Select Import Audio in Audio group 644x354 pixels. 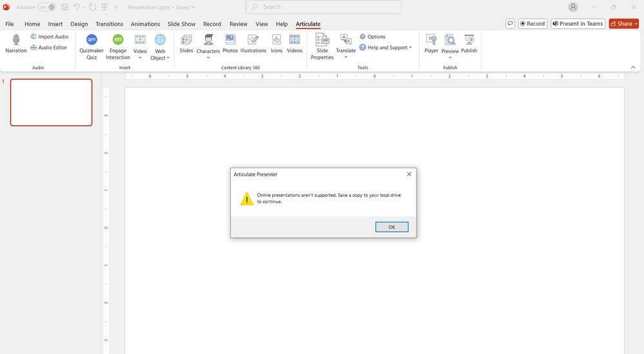coord(49,37)
